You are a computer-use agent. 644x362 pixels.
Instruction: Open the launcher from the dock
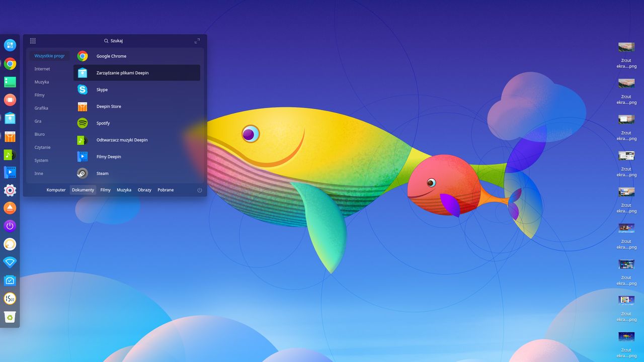10,45
